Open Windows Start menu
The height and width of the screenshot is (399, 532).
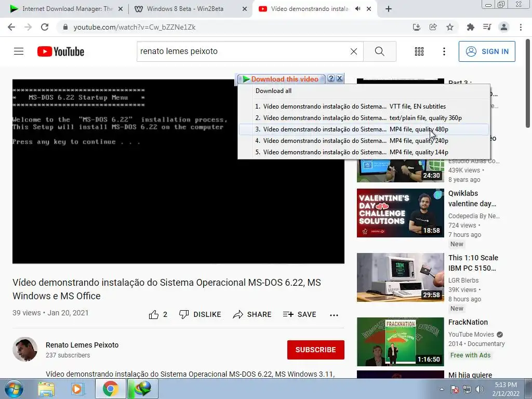pos(14,389)
